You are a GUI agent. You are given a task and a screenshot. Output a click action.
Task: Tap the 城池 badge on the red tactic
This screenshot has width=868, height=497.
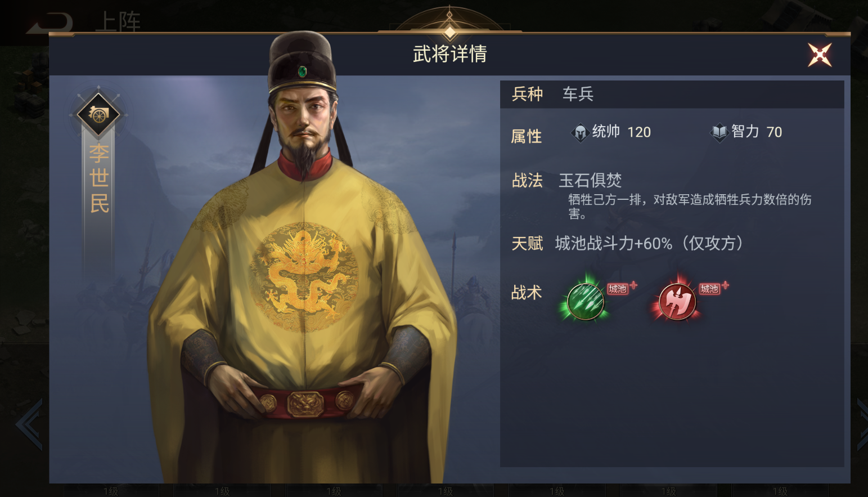coord(709,289)
